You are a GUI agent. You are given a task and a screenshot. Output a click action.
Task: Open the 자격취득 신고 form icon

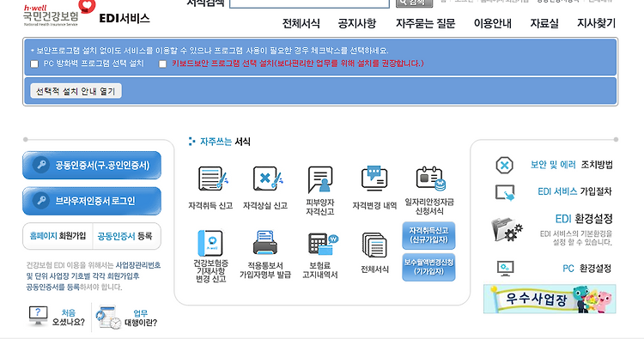[213, 179]
